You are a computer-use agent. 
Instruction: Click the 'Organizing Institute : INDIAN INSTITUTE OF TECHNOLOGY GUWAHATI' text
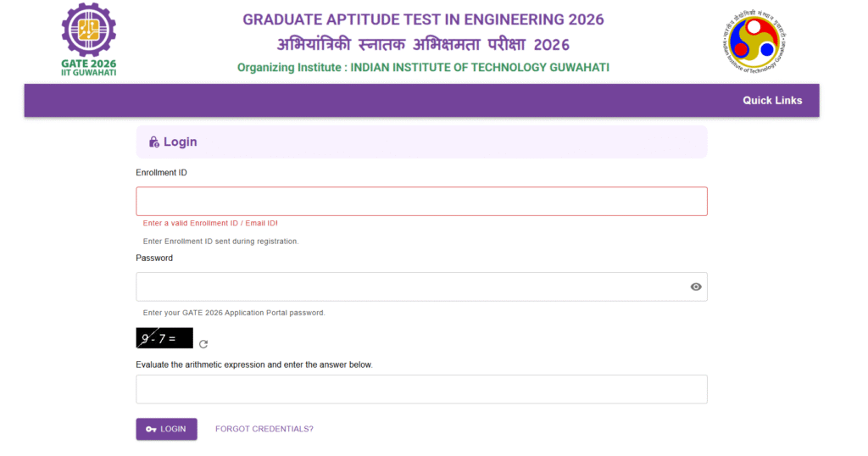423,68
